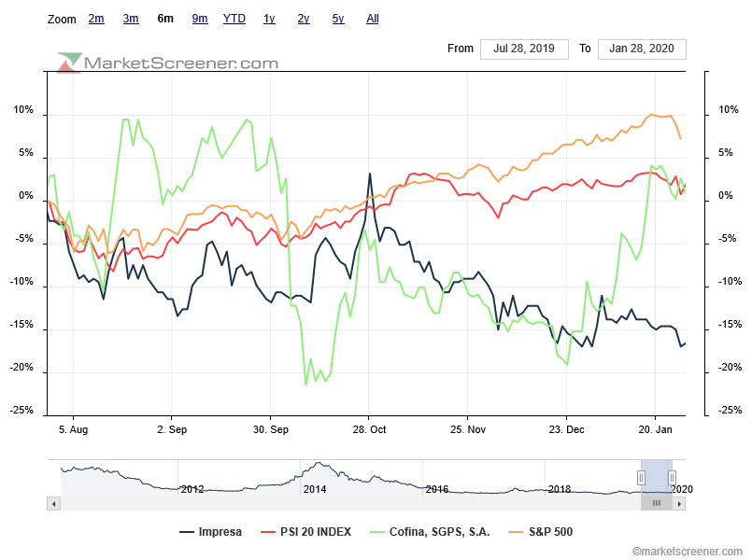
Task: Toggle the Impresa series in legend
Action: 210,532
